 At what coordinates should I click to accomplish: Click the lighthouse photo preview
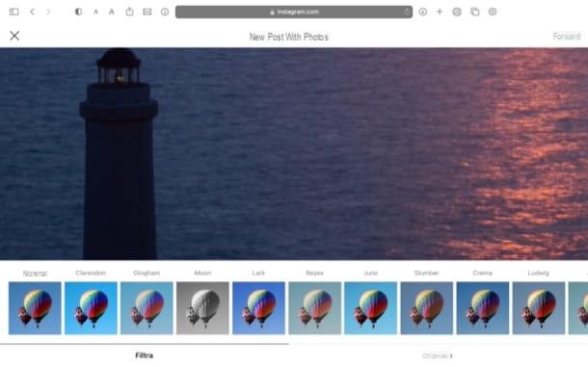click(294, 154)
